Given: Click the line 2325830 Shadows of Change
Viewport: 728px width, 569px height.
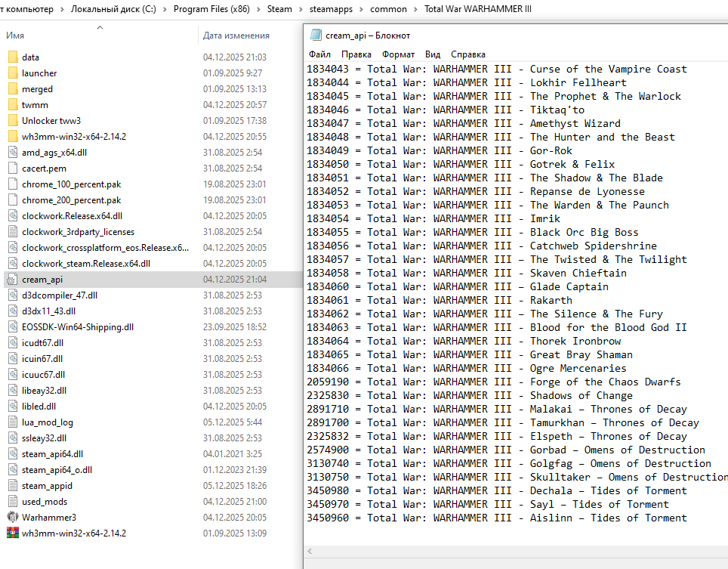Looking at the screenshot, I should tap(470, 396).
